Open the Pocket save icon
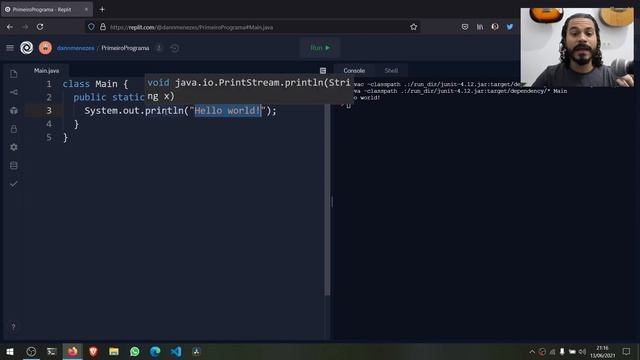The image size is (640, 360). [465, 27]
